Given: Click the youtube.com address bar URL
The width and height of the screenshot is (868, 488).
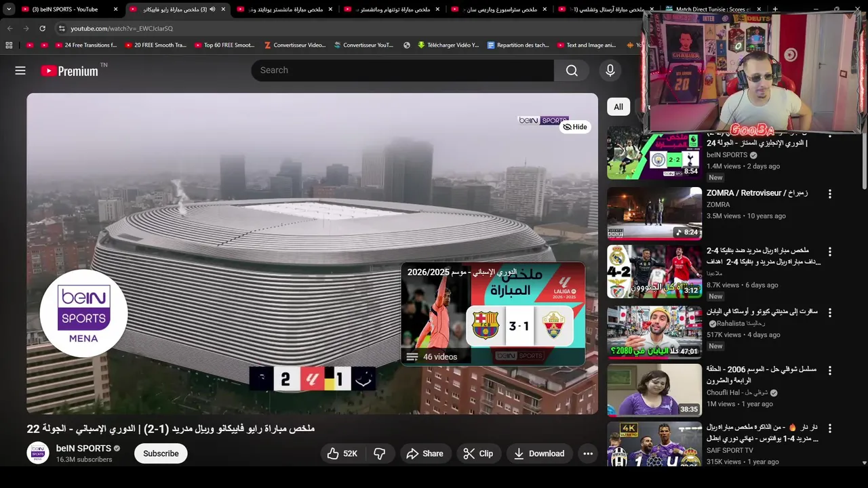Looking at the screenshot, I should tap(122, 28).
